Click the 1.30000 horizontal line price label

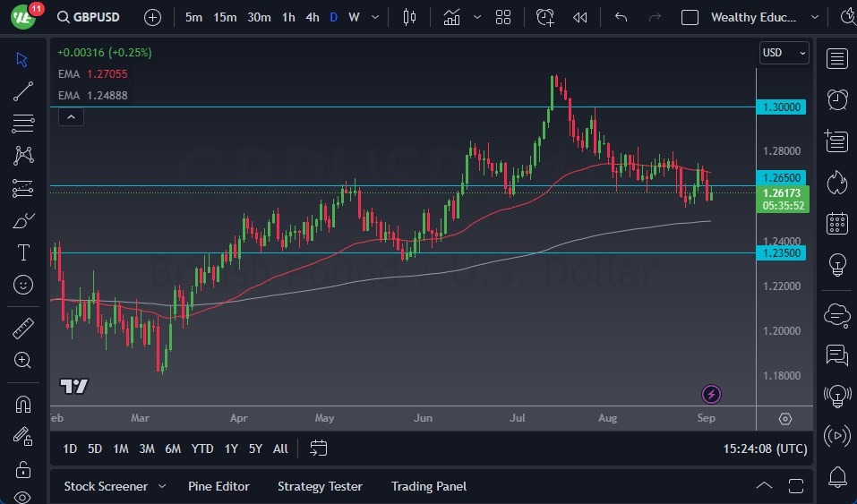pos(783,107)
